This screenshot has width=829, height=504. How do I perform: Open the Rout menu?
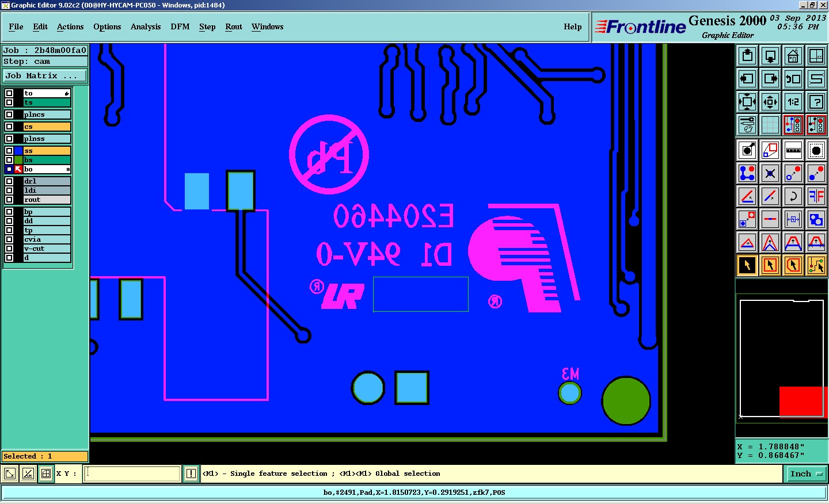click(x=234, y=26)
